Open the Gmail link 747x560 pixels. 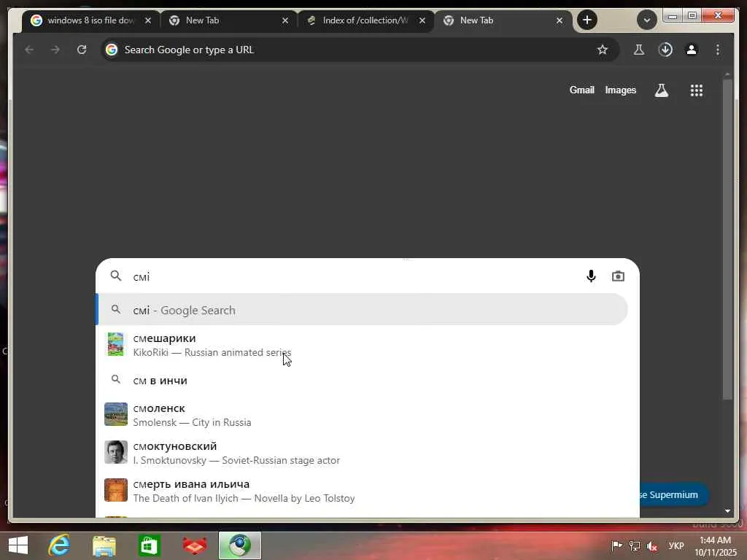tap(581, 90)
